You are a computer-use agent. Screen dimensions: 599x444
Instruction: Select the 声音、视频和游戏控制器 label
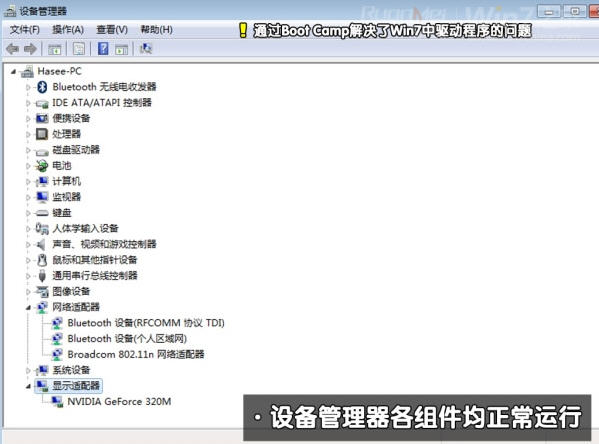104,244
